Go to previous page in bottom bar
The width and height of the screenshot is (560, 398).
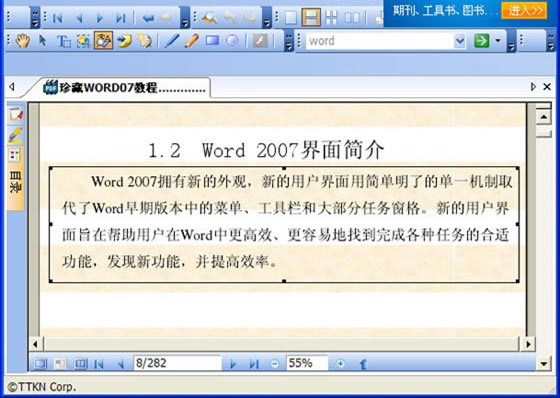click(120, 364)
